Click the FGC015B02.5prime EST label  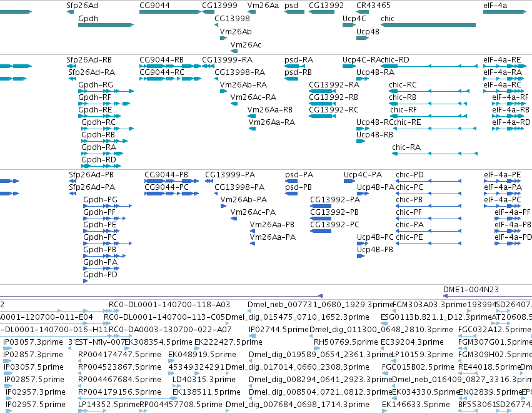pos(418,367)
